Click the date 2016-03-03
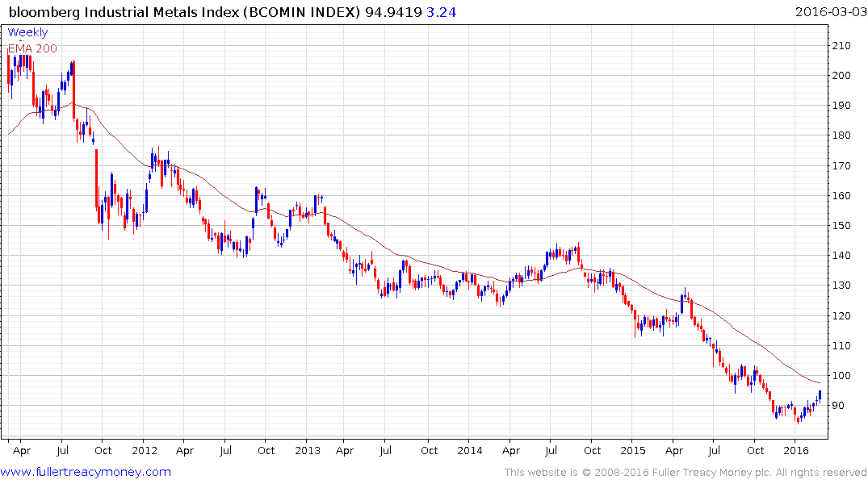 pos(831,11)
